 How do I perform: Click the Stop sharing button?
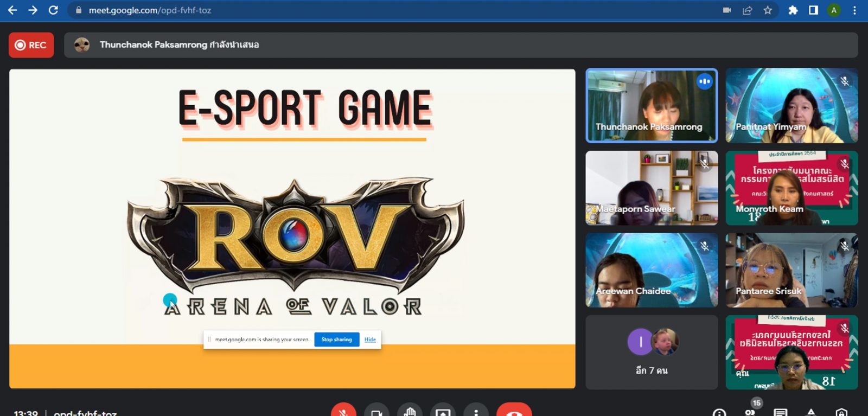(336, 340)
